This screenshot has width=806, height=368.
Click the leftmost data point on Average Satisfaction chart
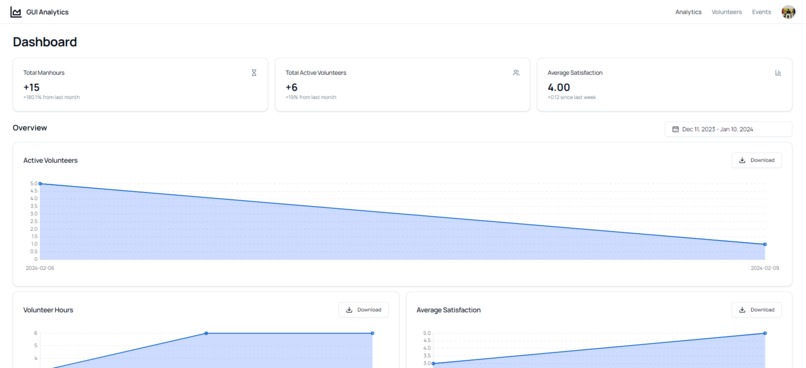433,363
